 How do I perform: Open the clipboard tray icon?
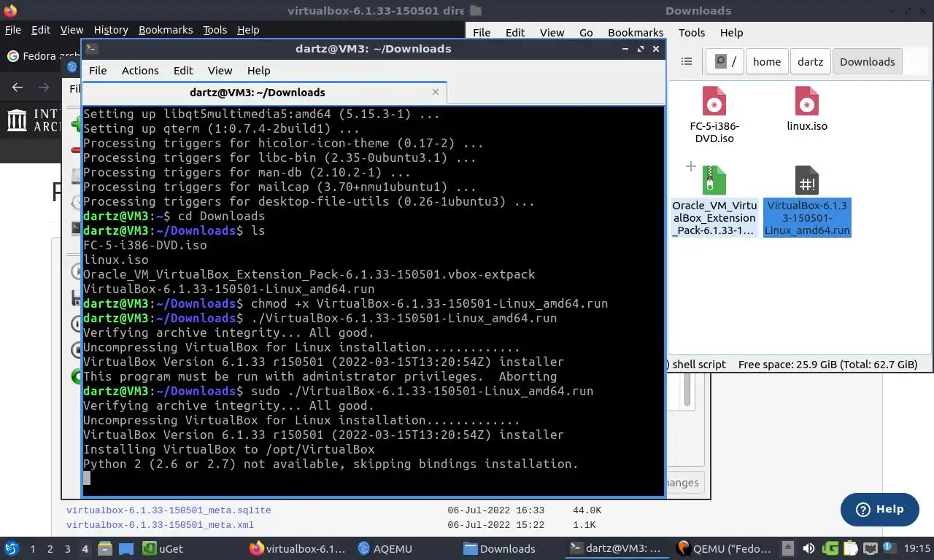pyautogui.click(x=851, y=548)
